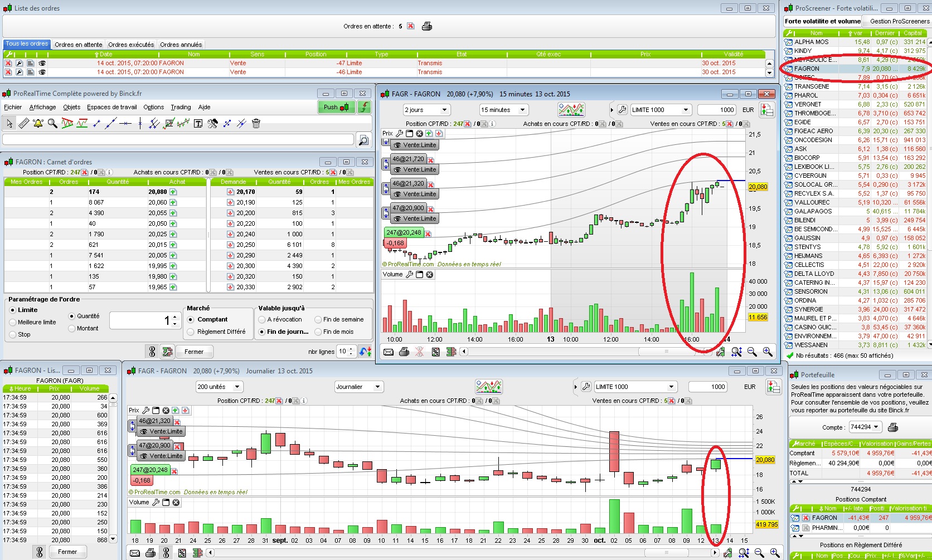The image size is (932, 560).
Task: Open the 2 jours period dropdown
Action: click(x=426, y=110)
